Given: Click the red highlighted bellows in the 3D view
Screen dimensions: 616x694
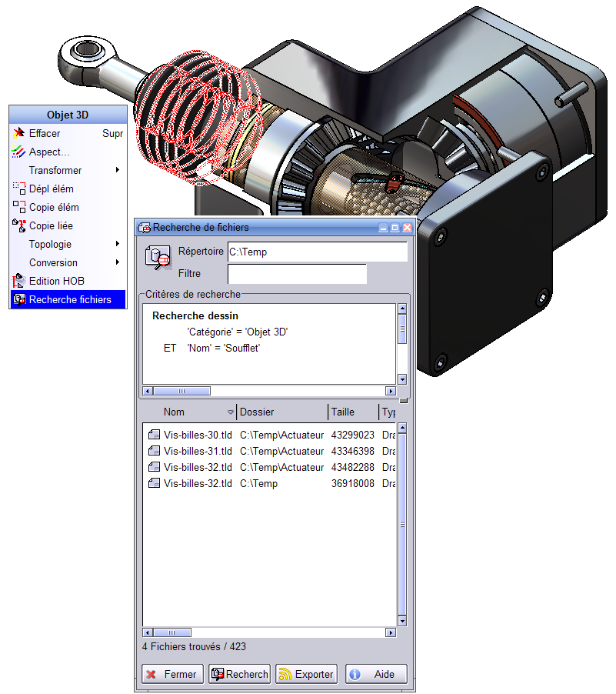Looking at the screenshot, I should pos(197,117).
